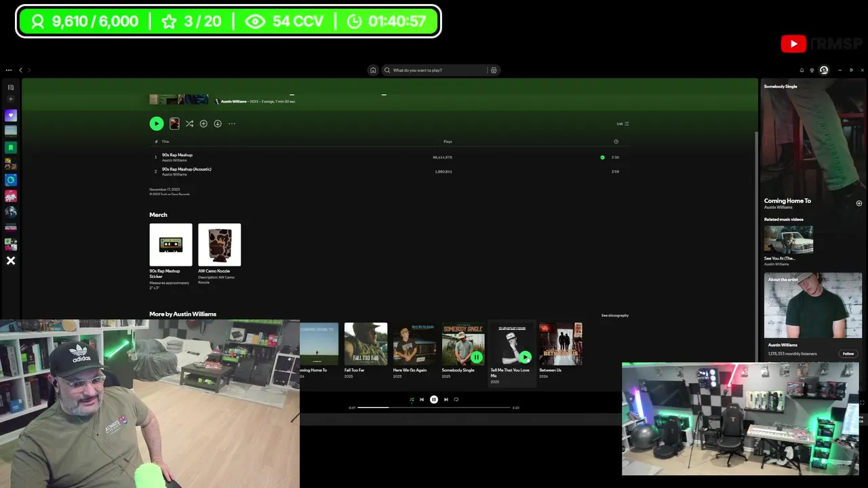Open Your Episodes bookmark playlist
Image resolution: width=868 pixels, height=488 pixels.
(11, 147)
